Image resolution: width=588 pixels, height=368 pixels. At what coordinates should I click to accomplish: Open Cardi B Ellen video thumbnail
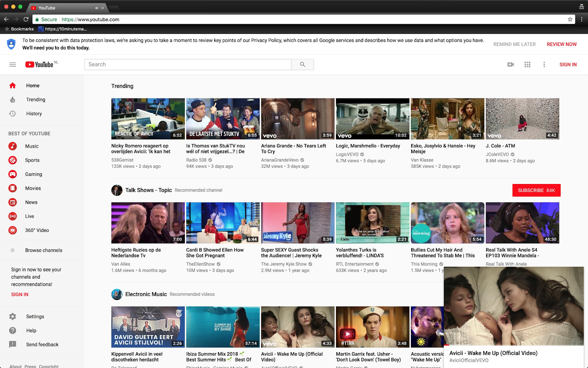[x=223, y=223]
